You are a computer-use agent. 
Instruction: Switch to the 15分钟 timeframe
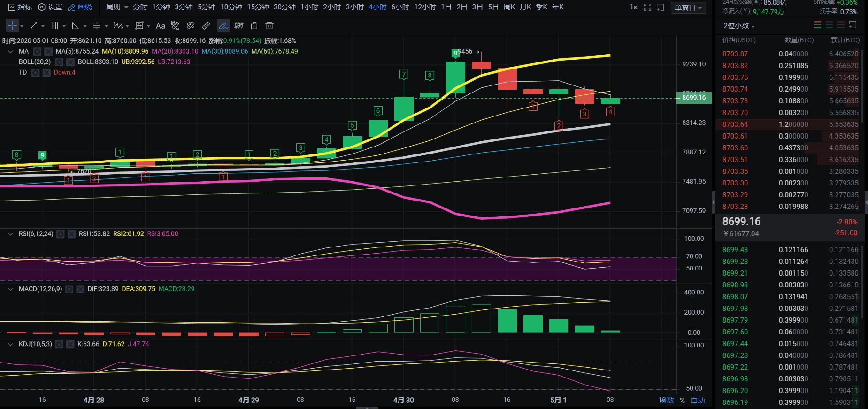[x=258, y=7]
